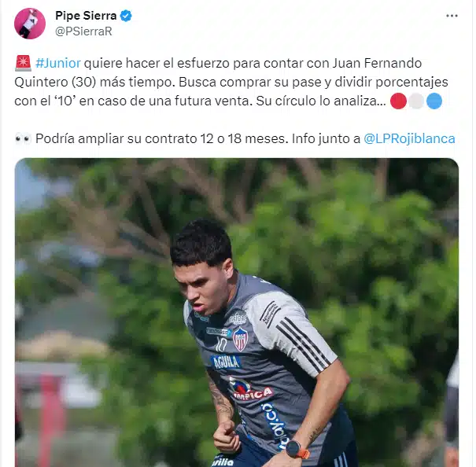
Task: Click the words 'Juan Fernando' in tweet
Action: (377, 63)
